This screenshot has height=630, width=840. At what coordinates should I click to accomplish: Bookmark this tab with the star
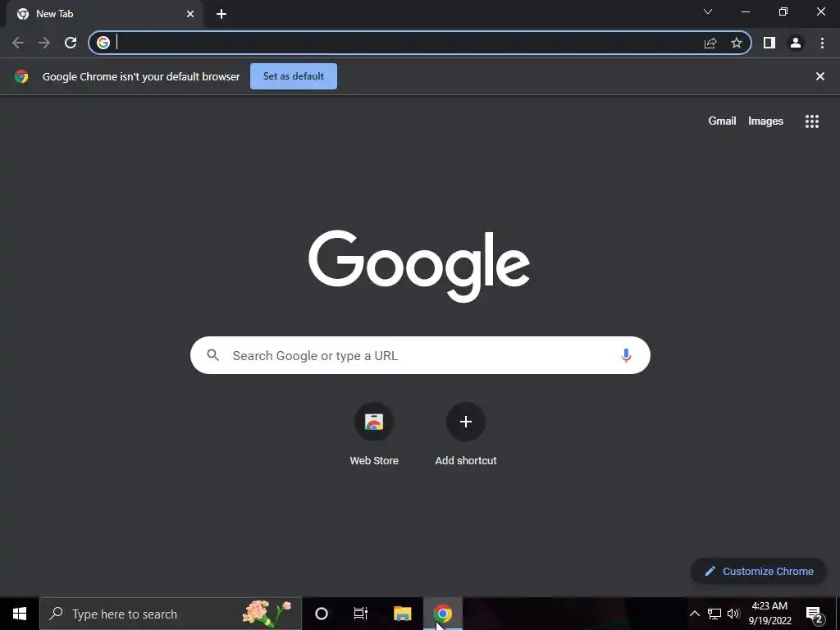tap(737, 43)
